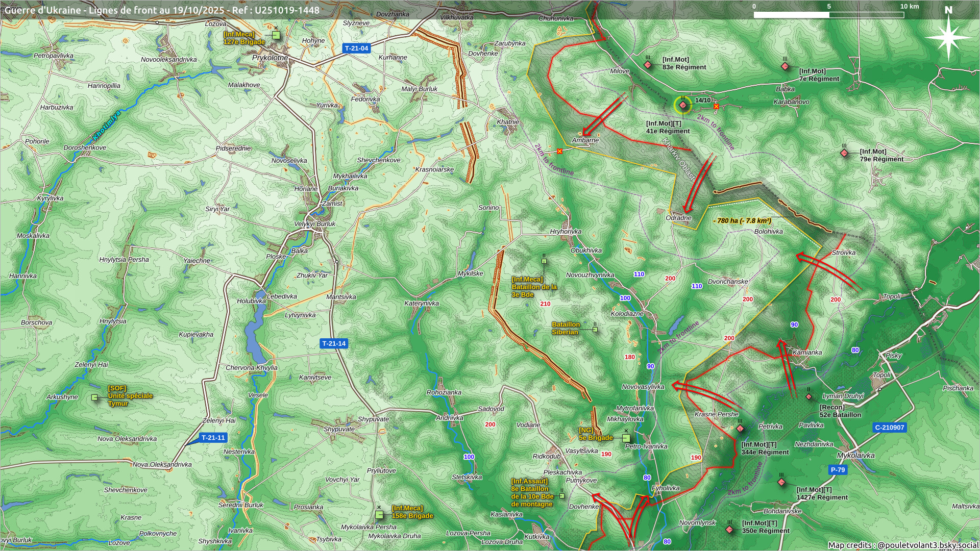Screen dimensions: 980x551
Task: Click the 350e Régiment red diamond marker
Action: 729,530
